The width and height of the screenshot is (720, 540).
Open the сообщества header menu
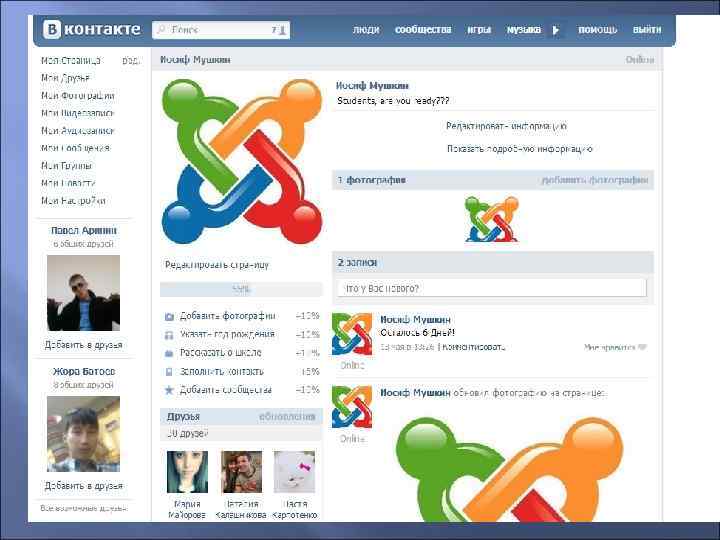click(x=423, y=30)
